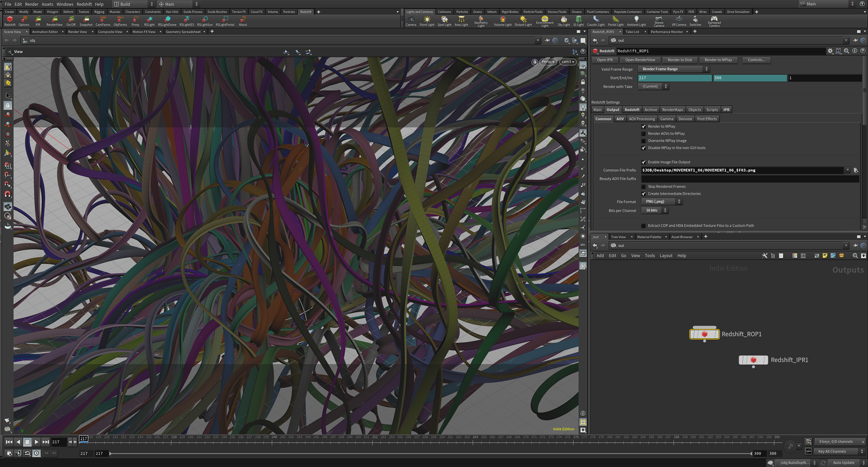The height and width of the screenshot is (467, 868).
Task: Click the Open RenderView button
Action: pyautogui.click(x=640, y=60)
